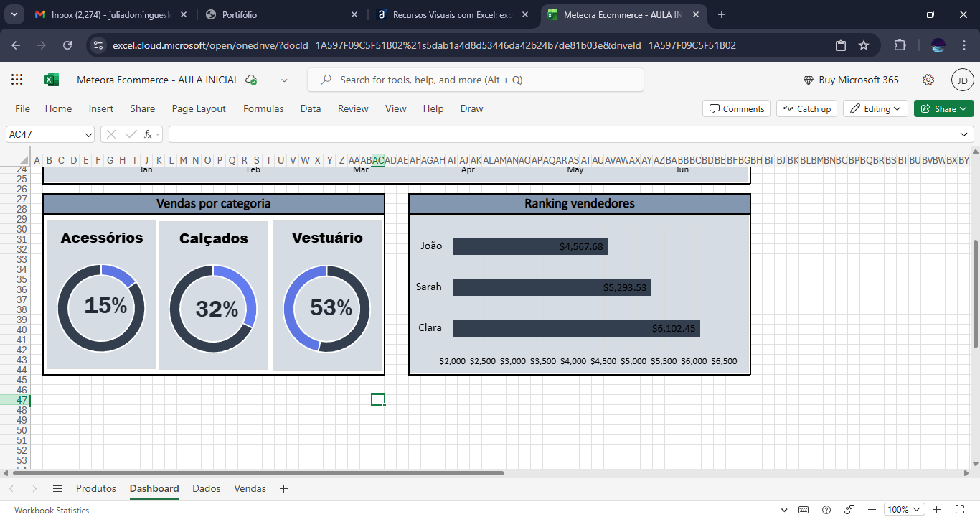This screenshot has width=980, height=517.
Task: Click the fx insert function icon
Action: (148, 134)
